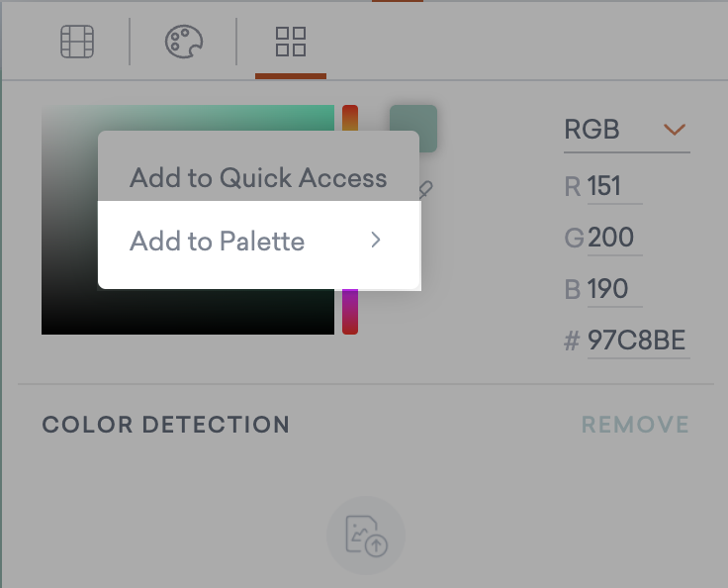728x588 pixels.
Task: Open the RGB color mode dropdown
Action: tap(627, 130)
